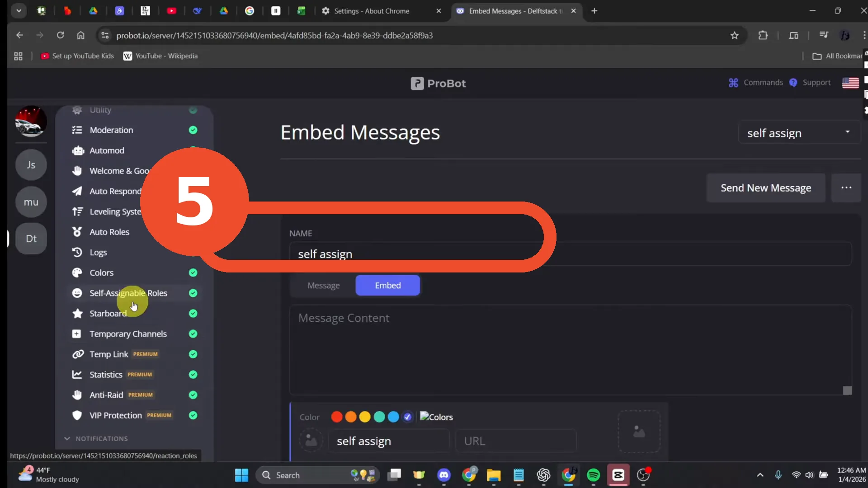
Task: Add embed thumbnail via dashed image box
Action: 639,431
